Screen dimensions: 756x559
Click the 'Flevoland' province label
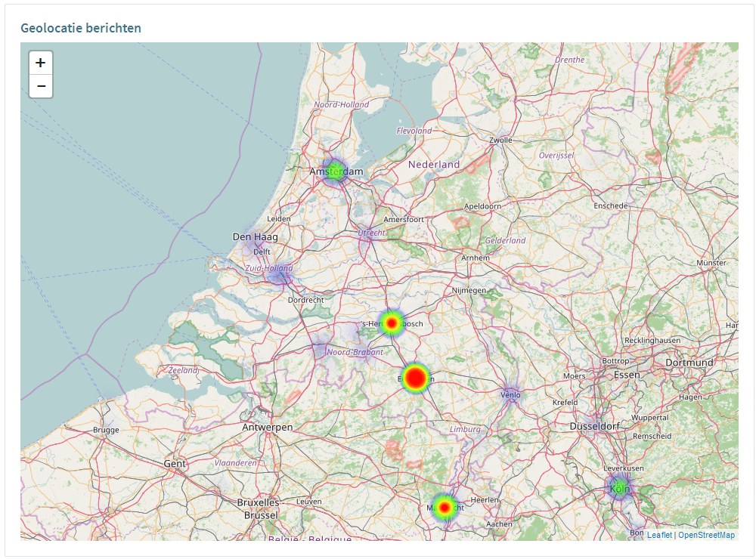(414, 131)
